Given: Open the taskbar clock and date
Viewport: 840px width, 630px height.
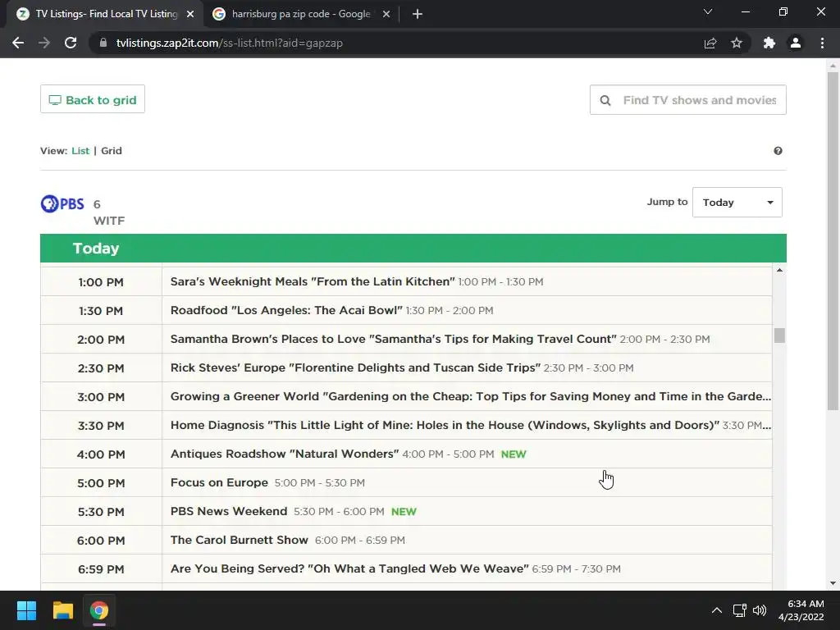Looking at the screenshot, I should click(801, 610).
